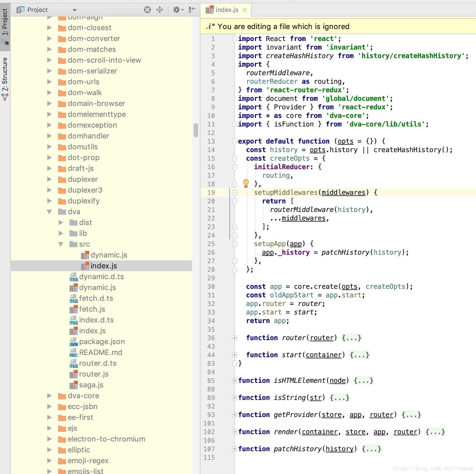Screen dimensions: 476x474
Task: Expand the dva-core folder
Action: [x=49, y=396]
